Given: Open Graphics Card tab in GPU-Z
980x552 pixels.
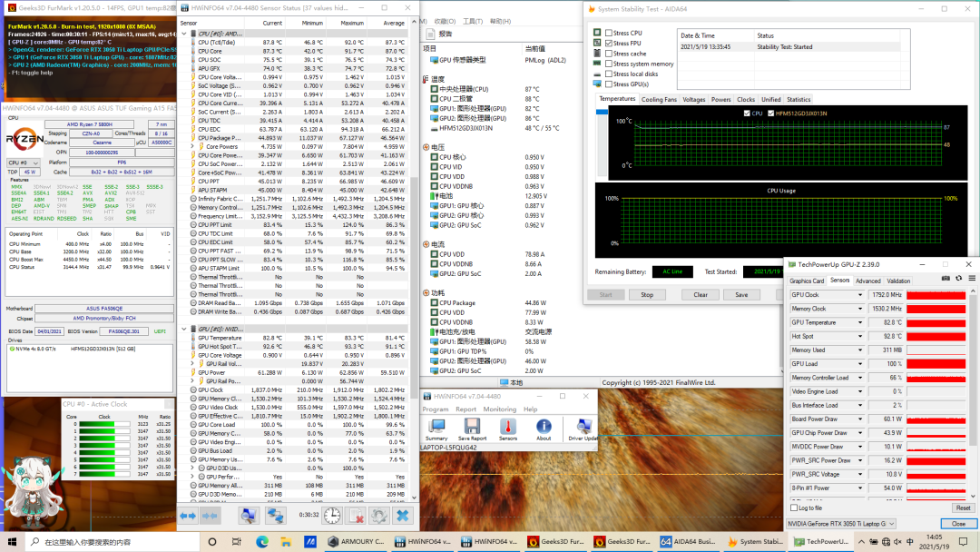Looking at the screenshot, I should tap(807, 281).
